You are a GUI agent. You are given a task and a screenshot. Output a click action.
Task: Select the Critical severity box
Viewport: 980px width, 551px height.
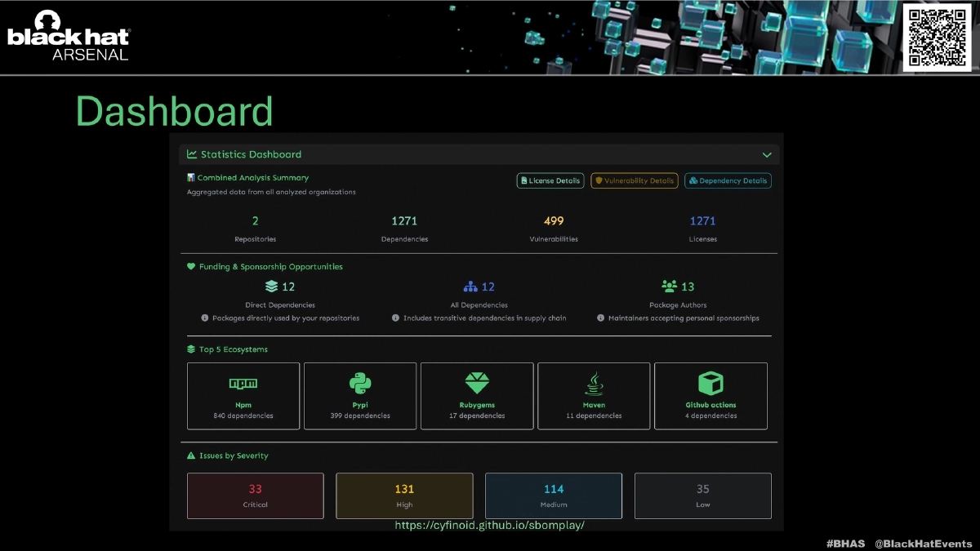(255, 495)
